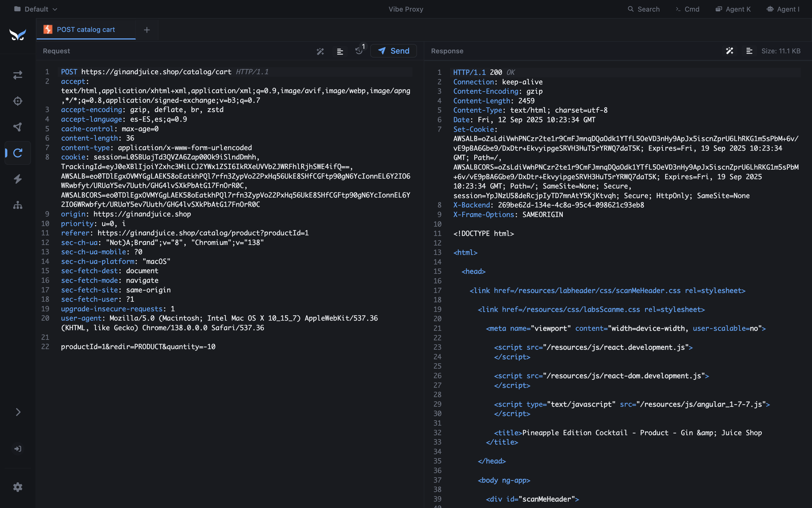Click the format lines icon in Response panel

tap(749, 51)
